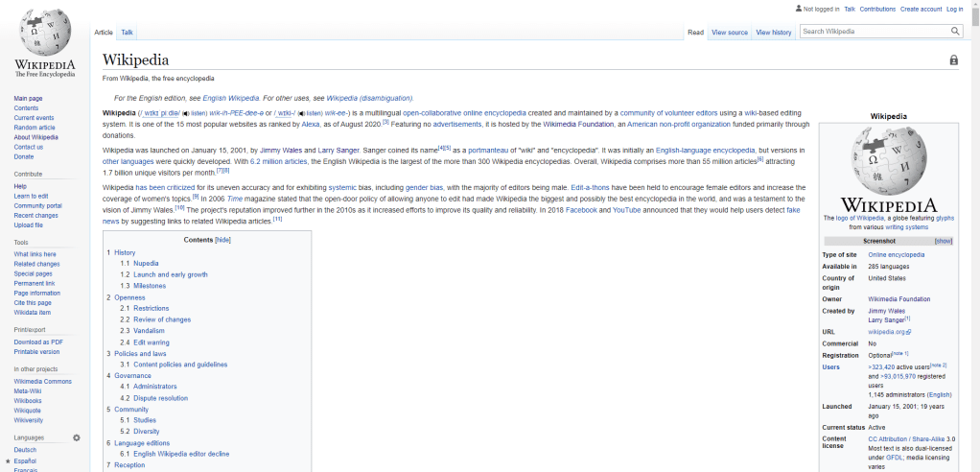Open the wikipedia.org URL in infobox
The height and width of the screenshot is (472, 980).
tap(888, 332)
